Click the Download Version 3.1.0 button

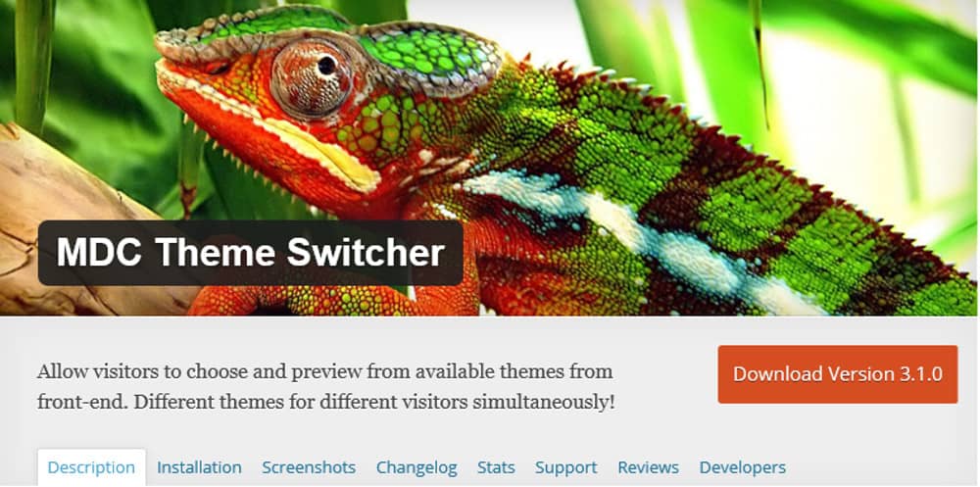838,374
